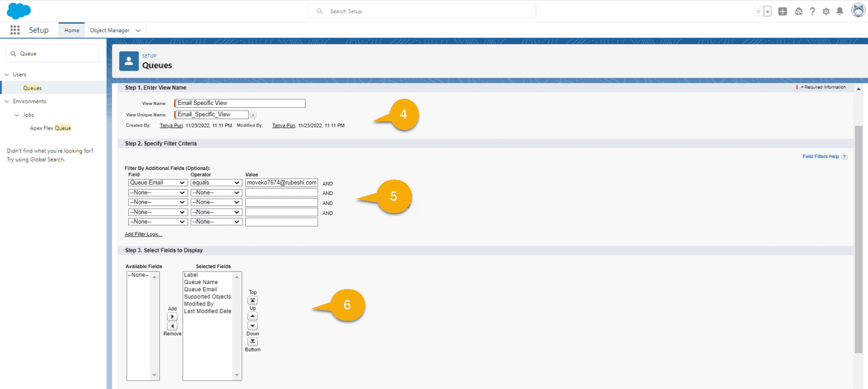Open the Salesforce Help menu
This screenshot has height=389, width=868.
pos(812,11)
